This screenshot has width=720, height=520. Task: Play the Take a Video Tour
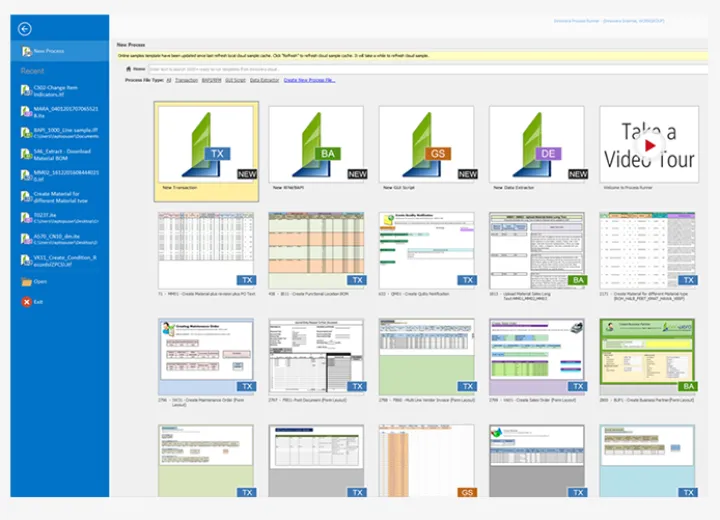tap(649, 145)
